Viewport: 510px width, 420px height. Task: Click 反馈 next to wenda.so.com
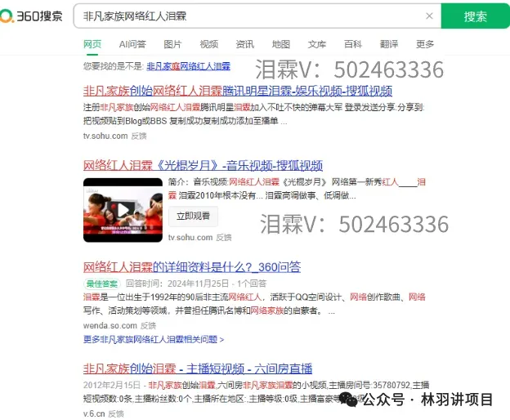(x=148, y=325)
